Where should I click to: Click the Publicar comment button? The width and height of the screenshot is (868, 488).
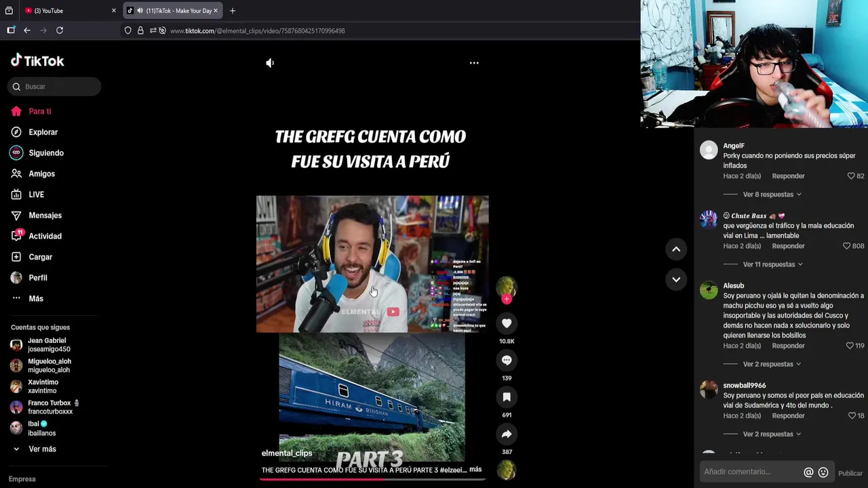coord(850,473)
